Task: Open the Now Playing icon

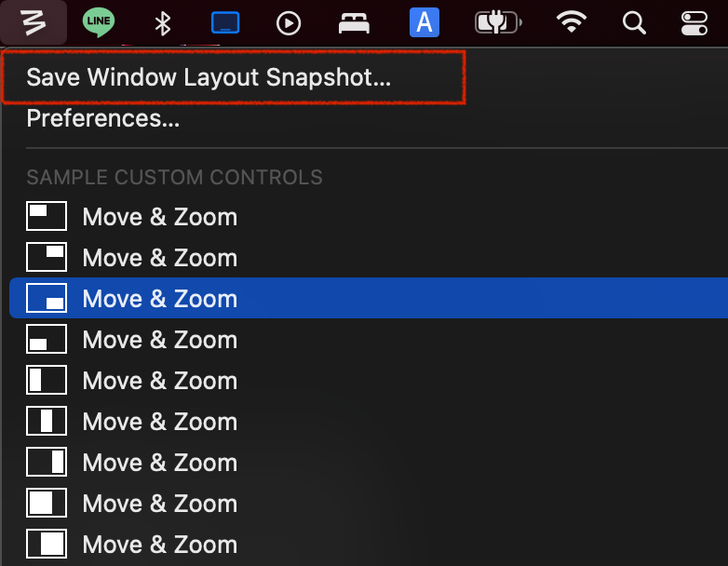Action: coord(289,23)
